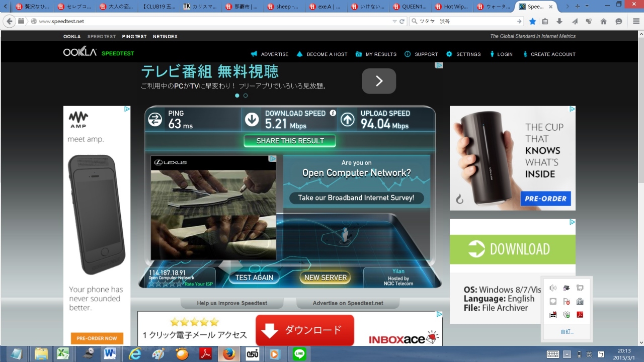Select second ad carousel dot
The width and height of the screenshot is (644, 362).
(246, 96)
